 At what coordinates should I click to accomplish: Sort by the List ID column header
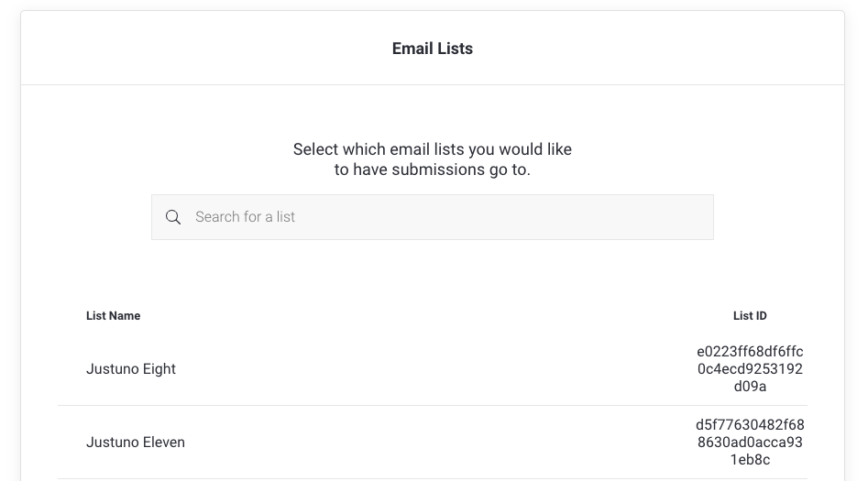750,316
